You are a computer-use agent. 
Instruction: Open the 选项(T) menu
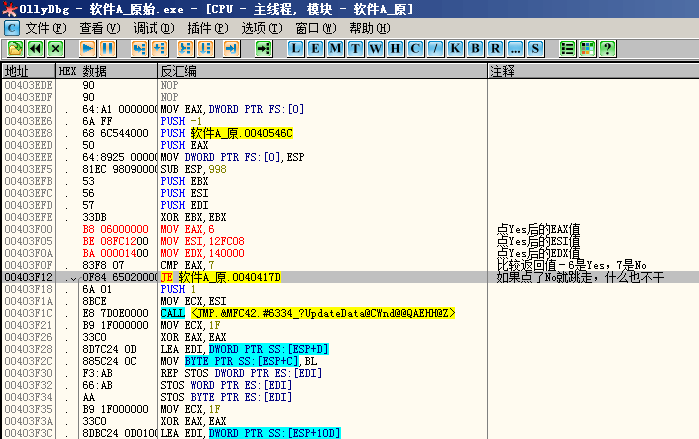point(262,29)
